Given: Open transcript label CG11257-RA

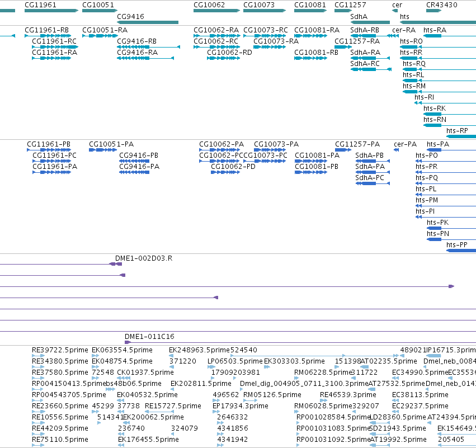Looking at the screenshot, I should (357, 41).
